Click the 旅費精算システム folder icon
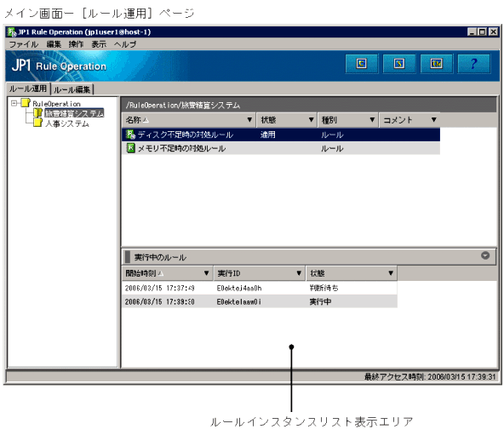The image size is (504, 435). click(38, 113)
